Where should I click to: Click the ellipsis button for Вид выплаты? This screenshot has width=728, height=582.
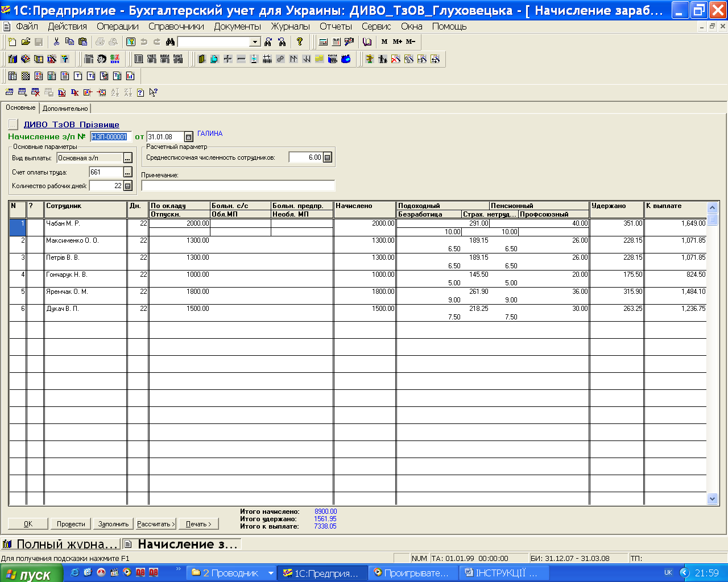127,158
